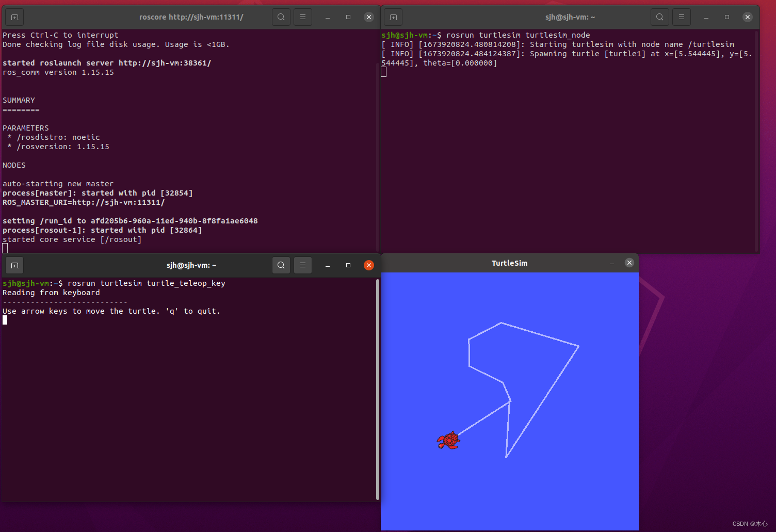
Task: Close the turtlesim_node terminal window
Action: click(x=748, y=17)
